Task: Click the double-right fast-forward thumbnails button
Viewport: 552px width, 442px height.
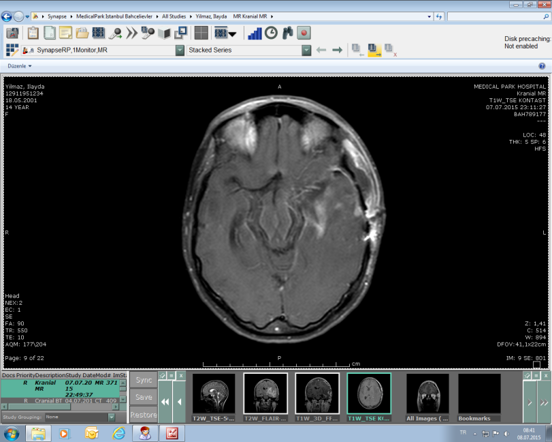Action: 544,402
